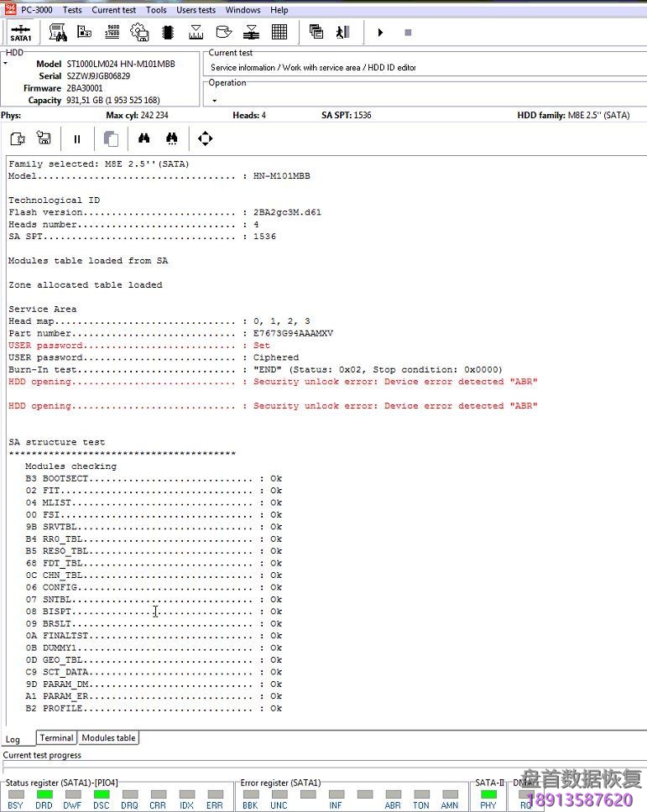Screen dimensions: 647x812
Task: Click the head on platters toolbar icon
Action: pyautogui.click(x=251, y=32)
